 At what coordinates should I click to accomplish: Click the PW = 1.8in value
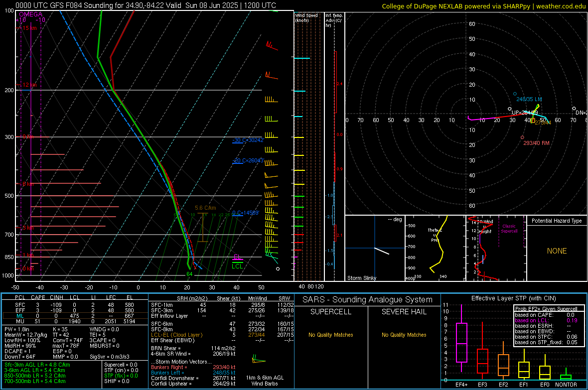[x=17, y=329]
